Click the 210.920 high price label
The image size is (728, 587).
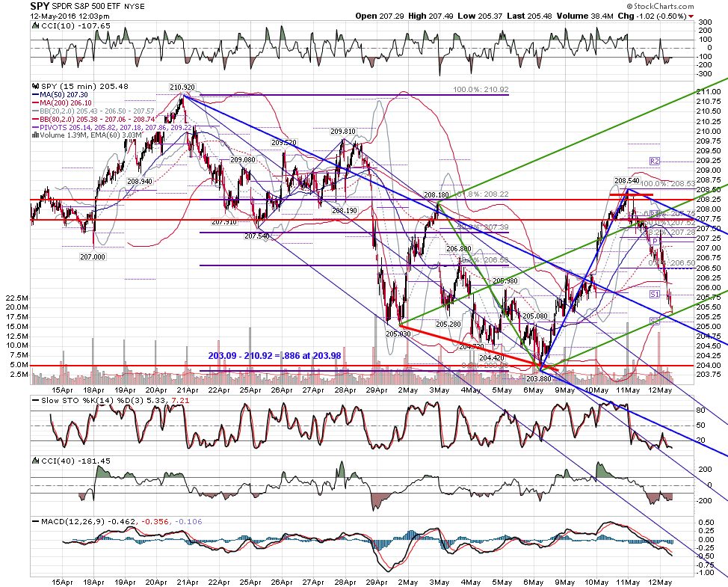[182, 87]
